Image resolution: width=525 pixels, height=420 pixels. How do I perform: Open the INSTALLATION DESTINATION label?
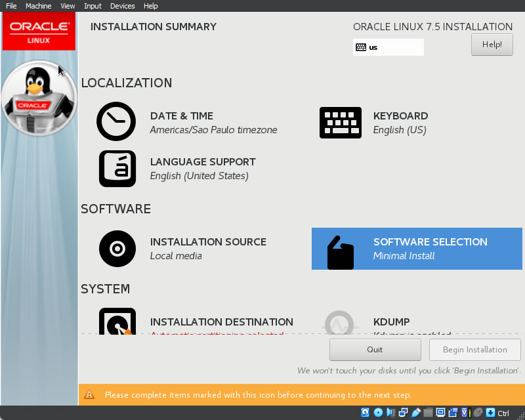coord(221,322)
